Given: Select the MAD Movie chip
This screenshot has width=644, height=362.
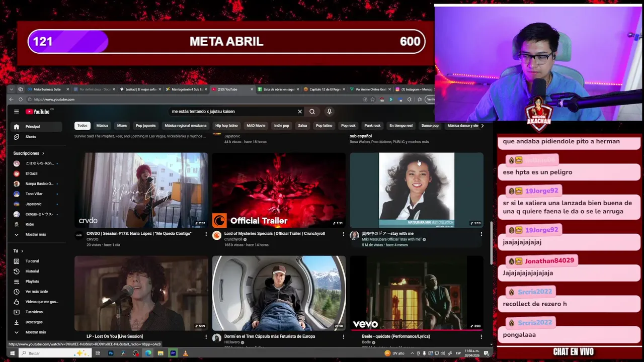Looking at the screenshot, I should click(x=256, y=126).
